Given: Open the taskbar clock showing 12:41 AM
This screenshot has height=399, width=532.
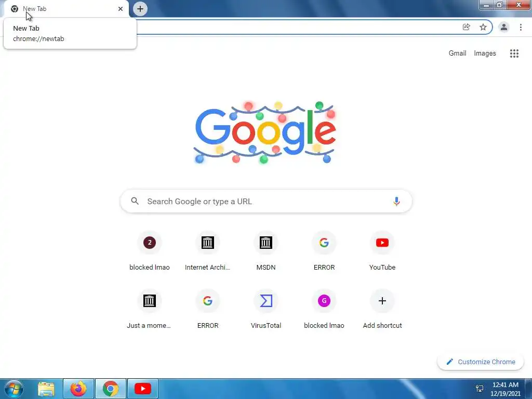Looking at the screenshot, I should pos(505,389).
